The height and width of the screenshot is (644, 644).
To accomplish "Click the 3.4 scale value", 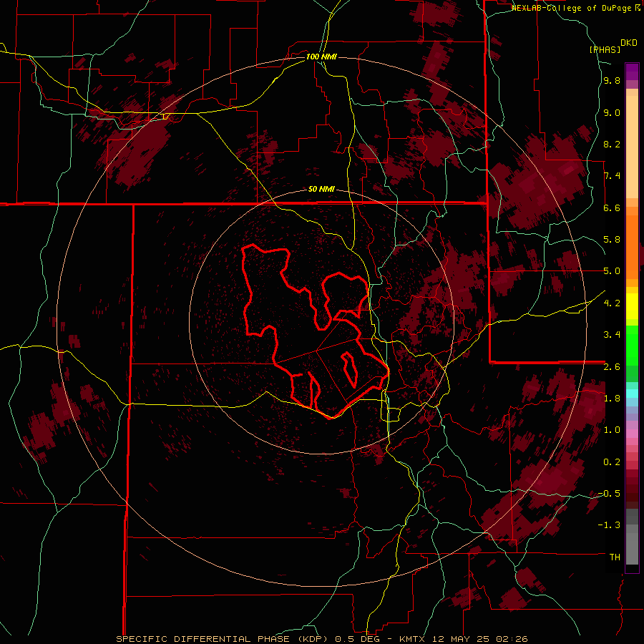I will pos(612,335).
